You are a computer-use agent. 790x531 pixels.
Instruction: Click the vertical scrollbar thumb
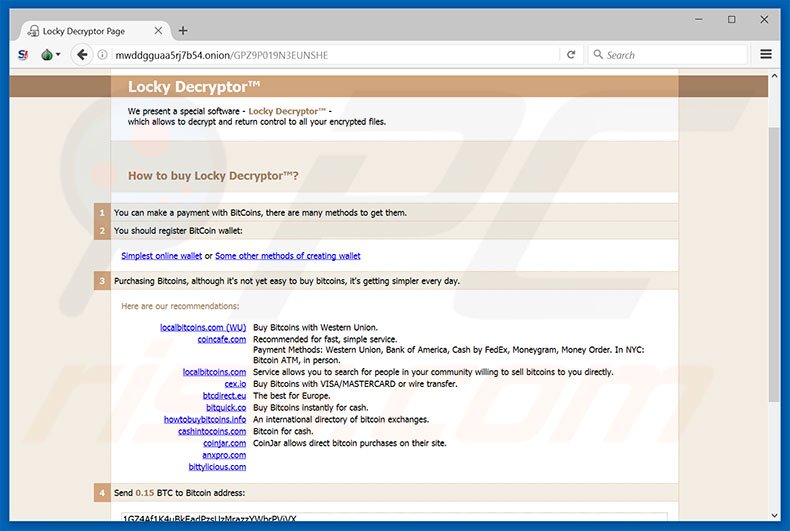click(x=774, y=264)
